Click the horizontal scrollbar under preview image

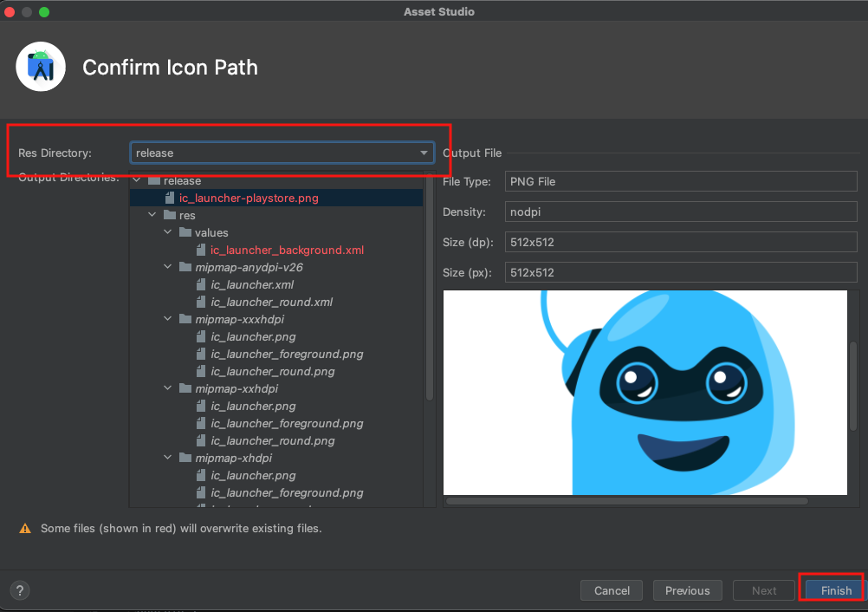[x=626, y=500]
